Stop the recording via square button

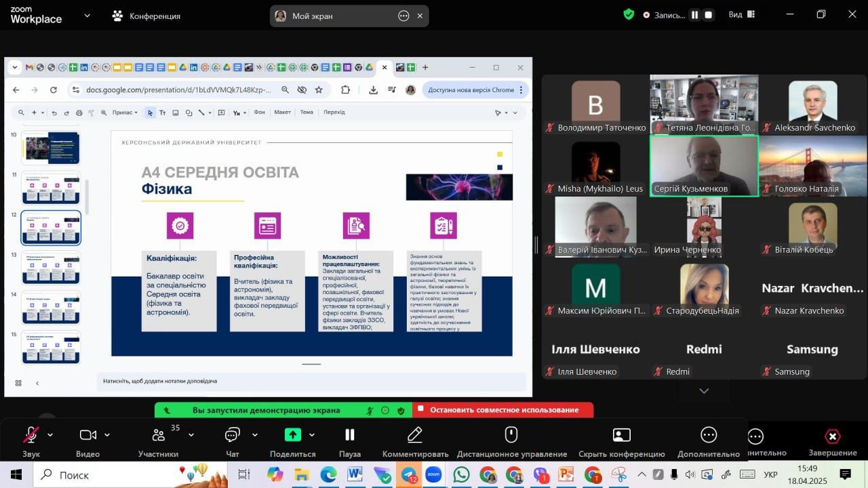tap(709, 15)
